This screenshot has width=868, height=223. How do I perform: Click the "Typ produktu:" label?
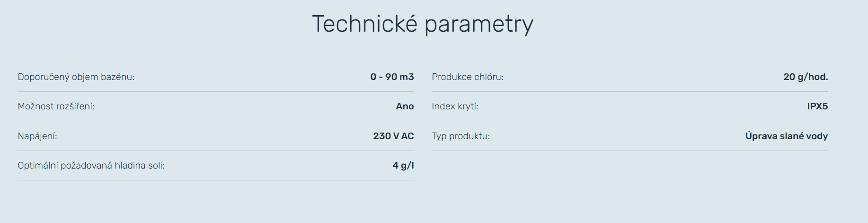pyautogui.click(x=461, y=136)
